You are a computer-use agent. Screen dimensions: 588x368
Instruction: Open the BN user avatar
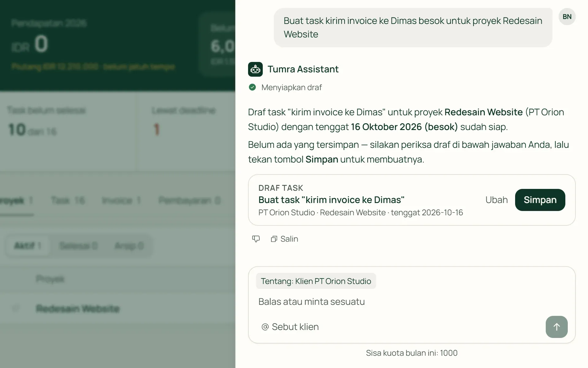point(567,17)
